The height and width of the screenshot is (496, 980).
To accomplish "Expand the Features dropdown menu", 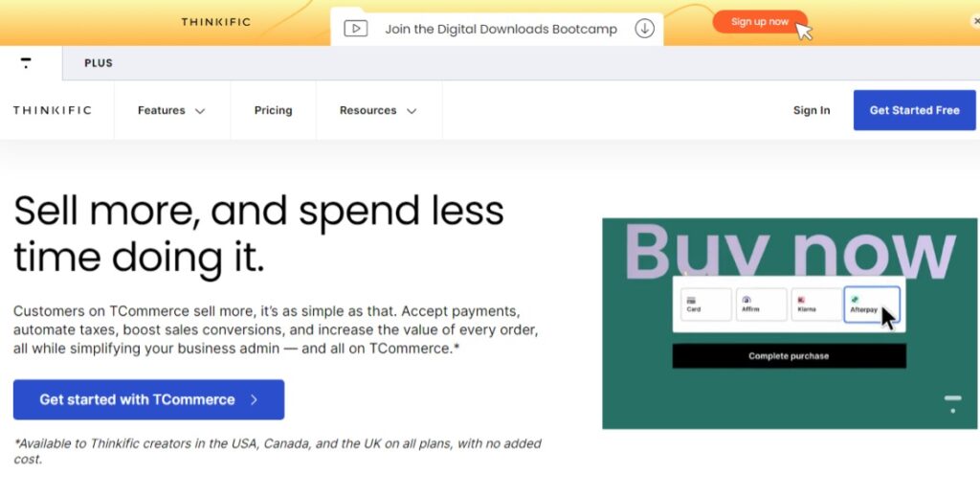I will tap(171, 111).
